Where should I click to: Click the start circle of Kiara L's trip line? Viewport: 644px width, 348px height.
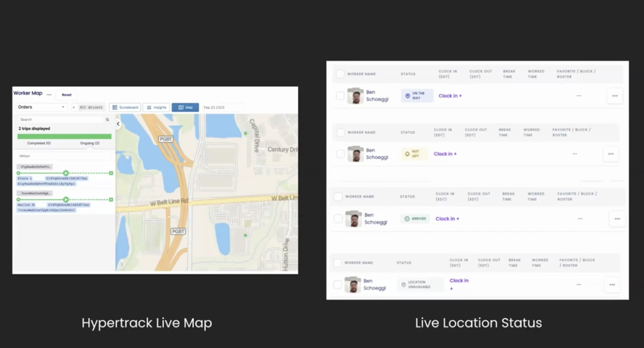click(x=19, y=173)
